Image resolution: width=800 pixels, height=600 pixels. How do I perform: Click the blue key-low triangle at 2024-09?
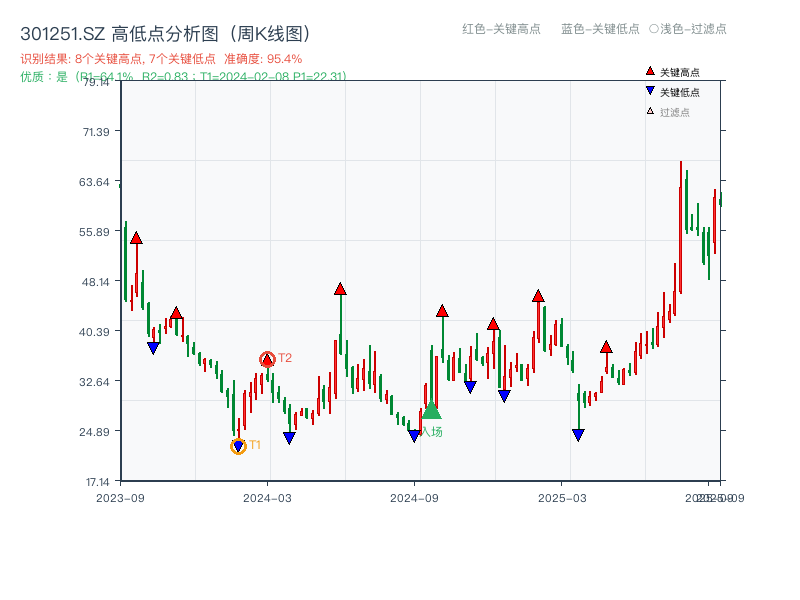click(414, 436)
